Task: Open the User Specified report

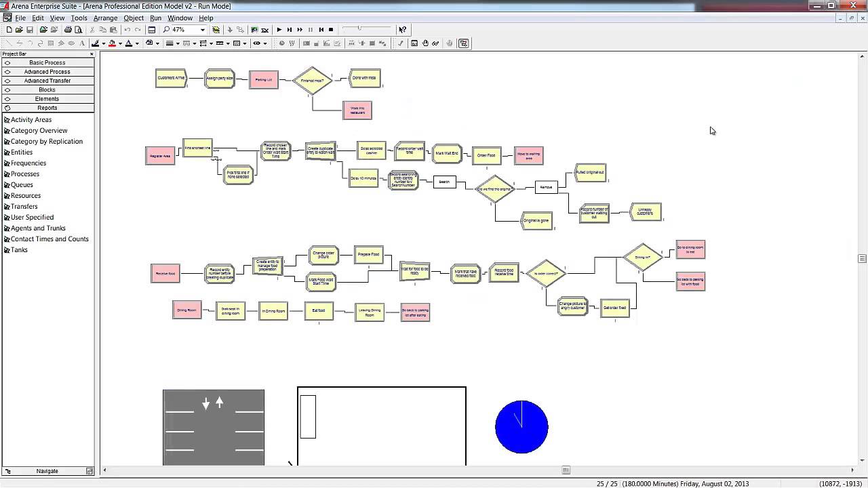Action: [x=32, y=218]
